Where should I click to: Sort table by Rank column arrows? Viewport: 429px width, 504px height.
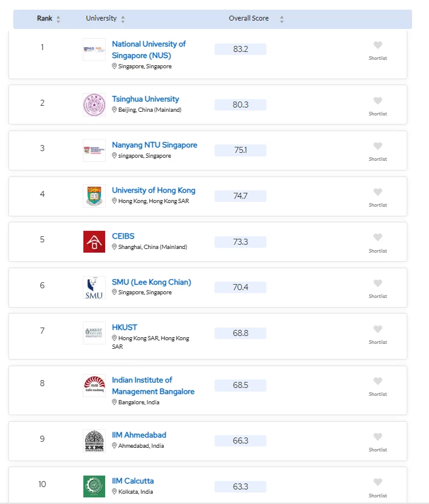(58, 19)
